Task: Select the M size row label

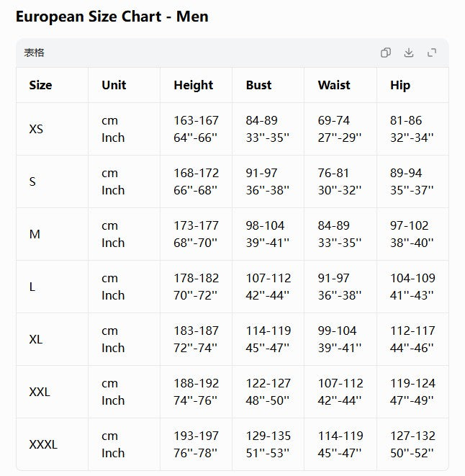Action: (x=35, y=234)
